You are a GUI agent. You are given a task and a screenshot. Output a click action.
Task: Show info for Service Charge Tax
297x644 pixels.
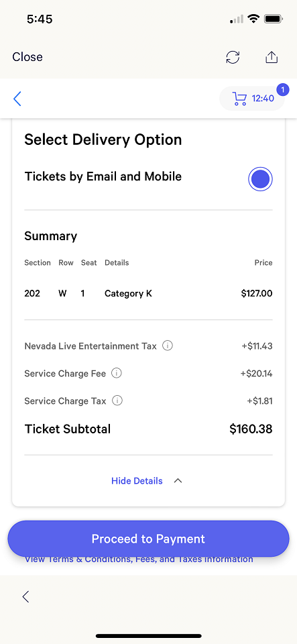coord(117,400)
